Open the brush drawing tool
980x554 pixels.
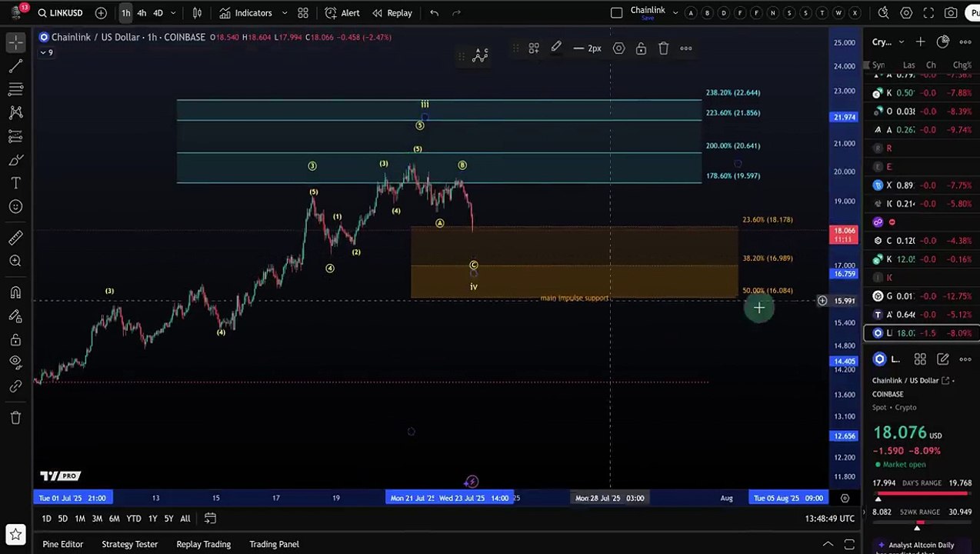(15, 160)
